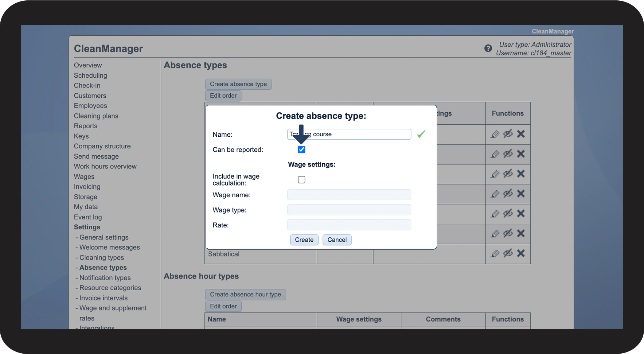Toggle visibility eye icon in Sabbatical row

click(508, 253)
